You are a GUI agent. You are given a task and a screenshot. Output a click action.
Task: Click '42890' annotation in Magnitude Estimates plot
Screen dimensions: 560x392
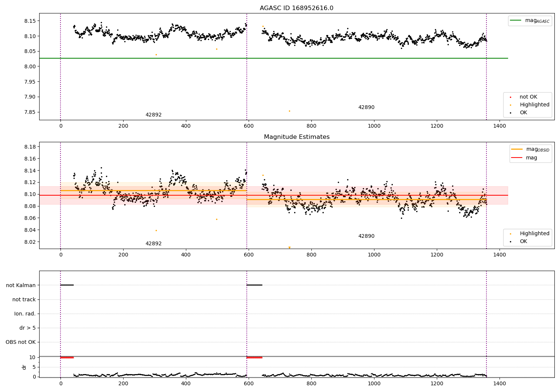click(366, 236)
